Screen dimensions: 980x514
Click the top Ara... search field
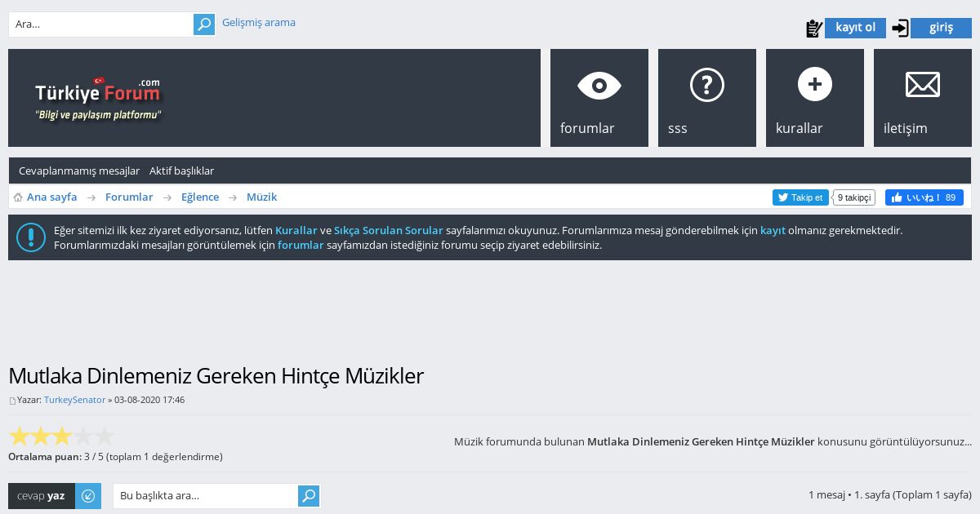[x=101, y=24]
